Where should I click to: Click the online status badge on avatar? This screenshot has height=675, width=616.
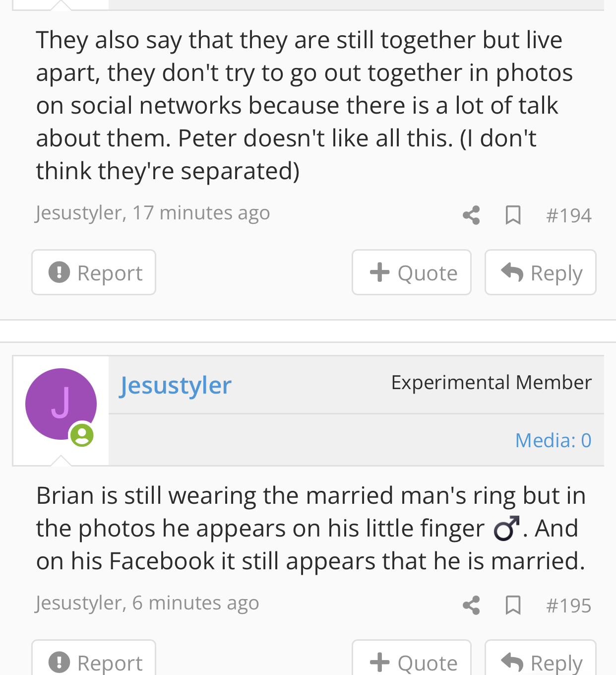82,436
